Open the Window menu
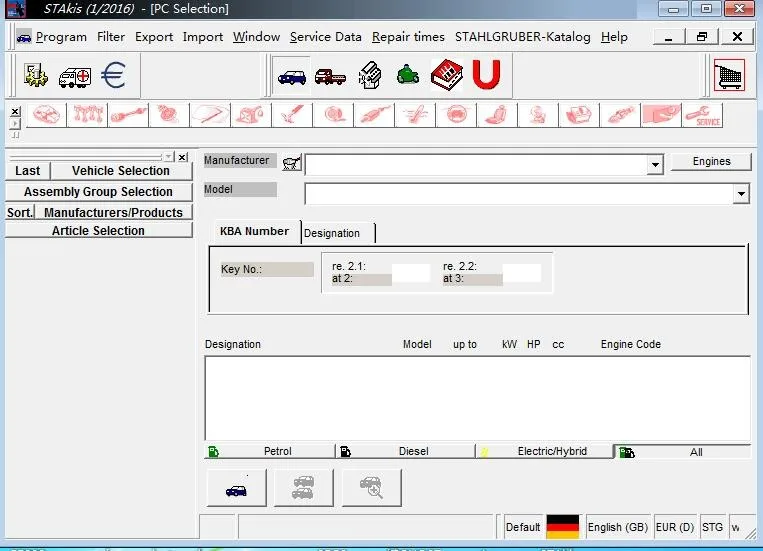 click(256, 37)
